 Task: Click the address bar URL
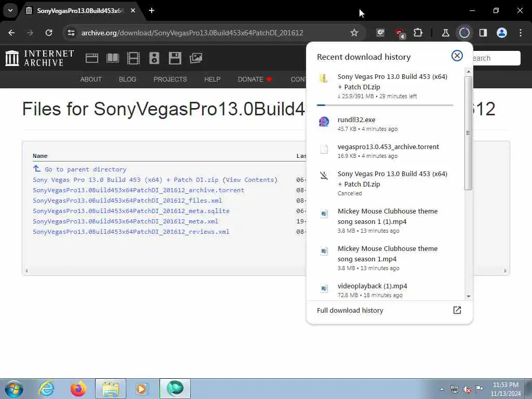[x=192, y=33]
